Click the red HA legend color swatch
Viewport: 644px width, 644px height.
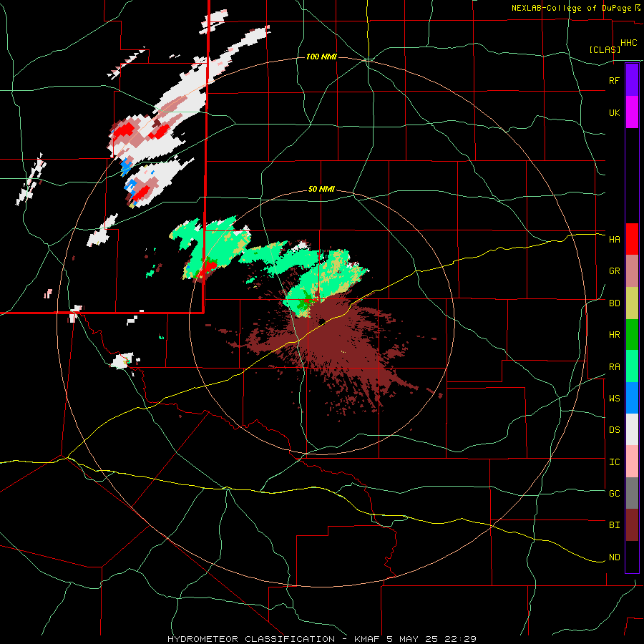[x=632, y=239]
